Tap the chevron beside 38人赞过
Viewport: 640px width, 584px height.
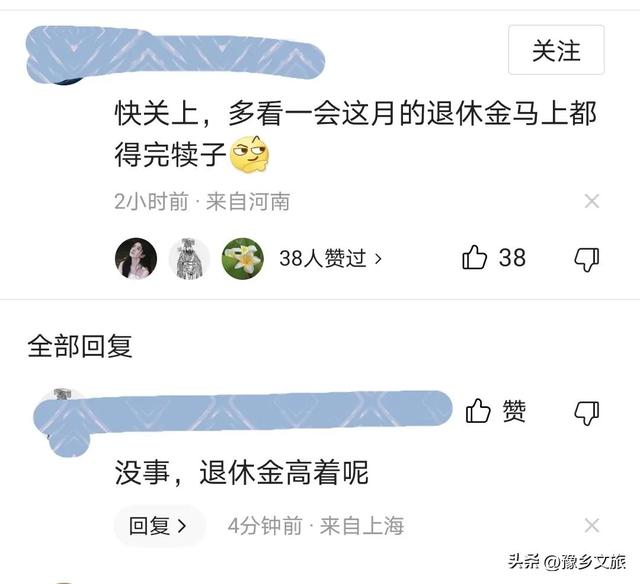tap(378, 259)
